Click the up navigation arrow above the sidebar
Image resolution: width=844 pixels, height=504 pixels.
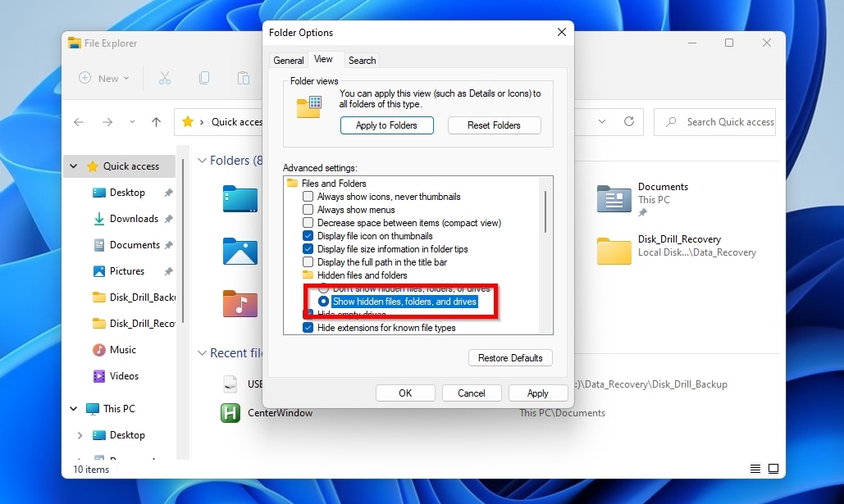click(x=155, y=121)
